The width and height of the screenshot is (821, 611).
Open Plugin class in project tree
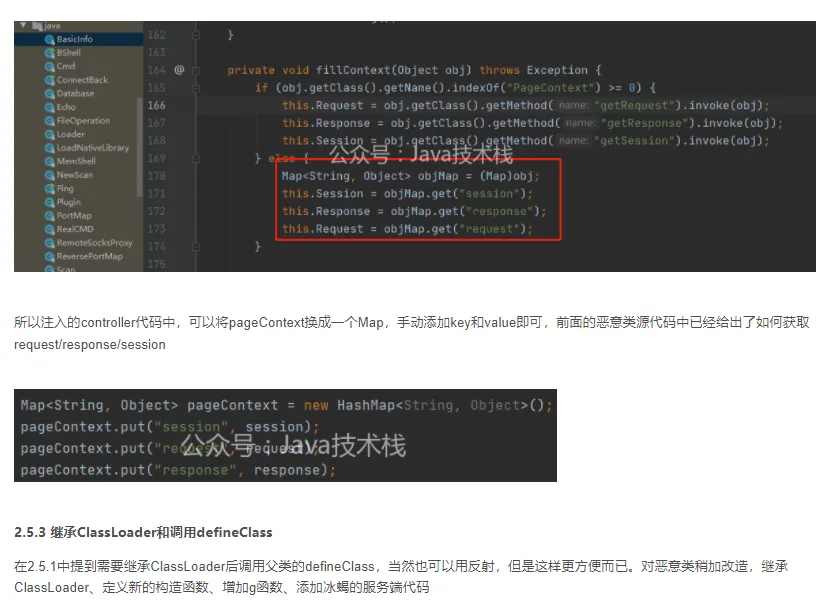tap(69, 202)
